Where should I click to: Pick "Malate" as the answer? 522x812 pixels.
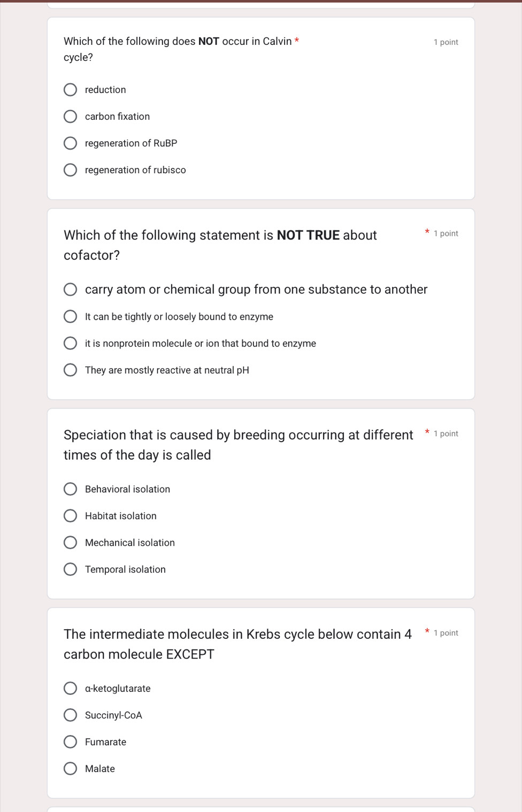click(70, 768)
